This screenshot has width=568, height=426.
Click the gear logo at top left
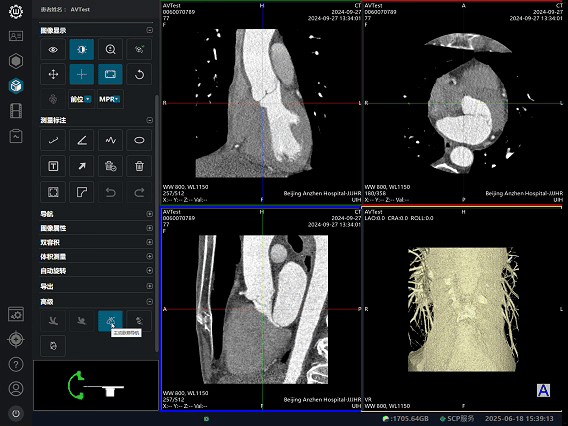click(x=16, y=12)
